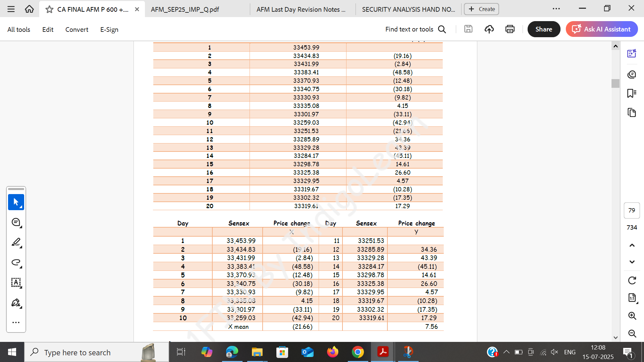Select the arrow selection tool
This screenshot has height=362, width=644.
coord(16,202)
